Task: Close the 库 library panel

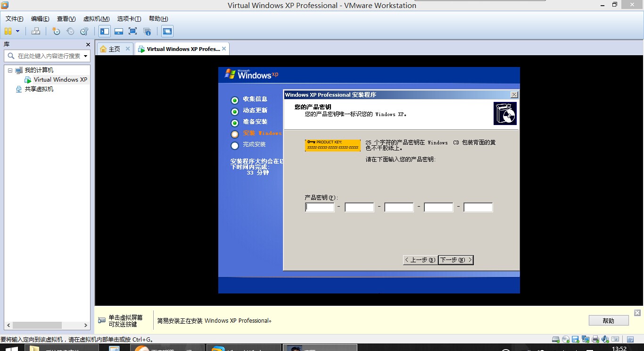Action: tap(88, 44)
